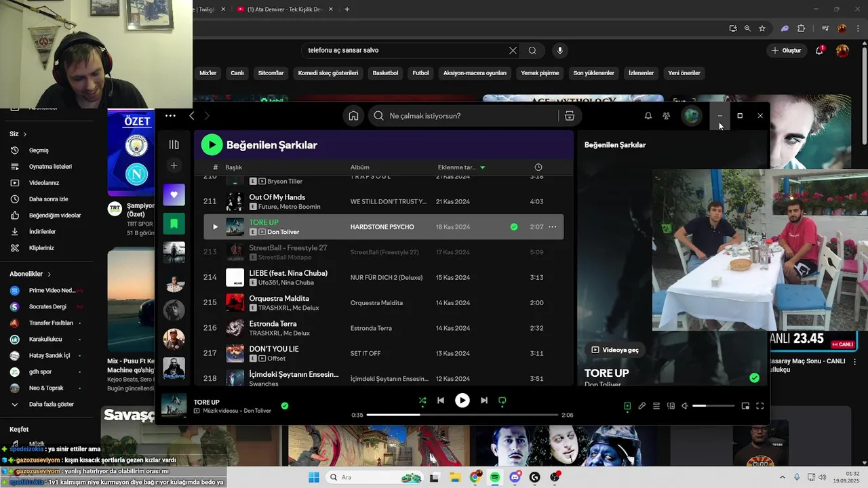
Task: Select Estronda Terra track row
Action: tap(383, 328)
